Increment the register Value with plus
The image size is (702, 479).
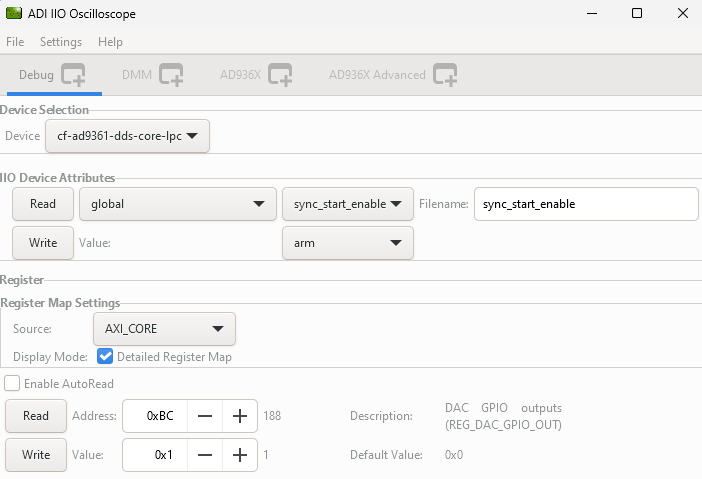click(x=240, y=455)
